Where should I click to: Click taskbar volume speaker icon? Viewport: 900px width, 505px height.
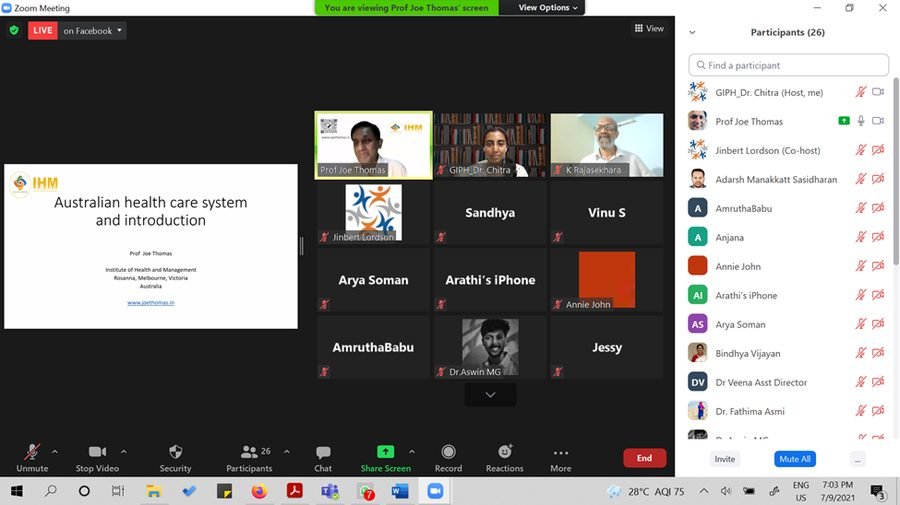(x=726, y=491)
